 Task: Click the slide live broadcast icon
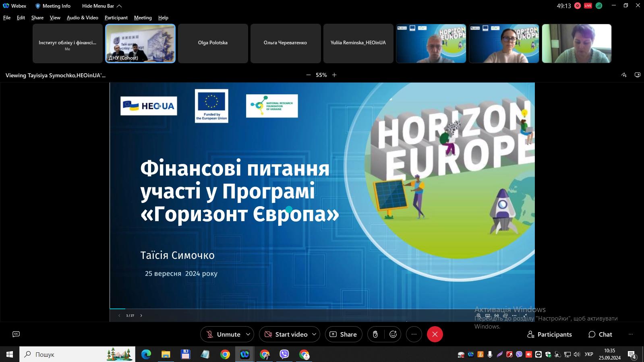(x=496, y=316)
